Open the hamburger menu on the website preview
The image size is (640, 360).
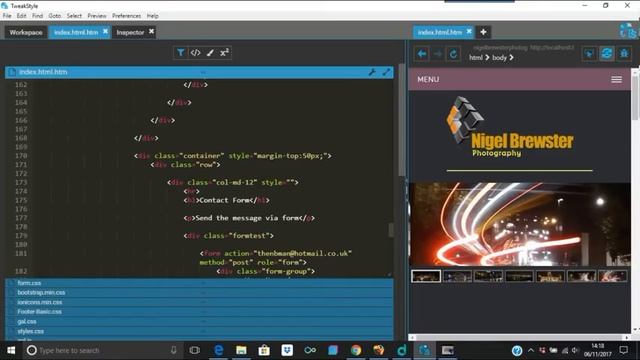pyautogui.click(x=616, y=80)
